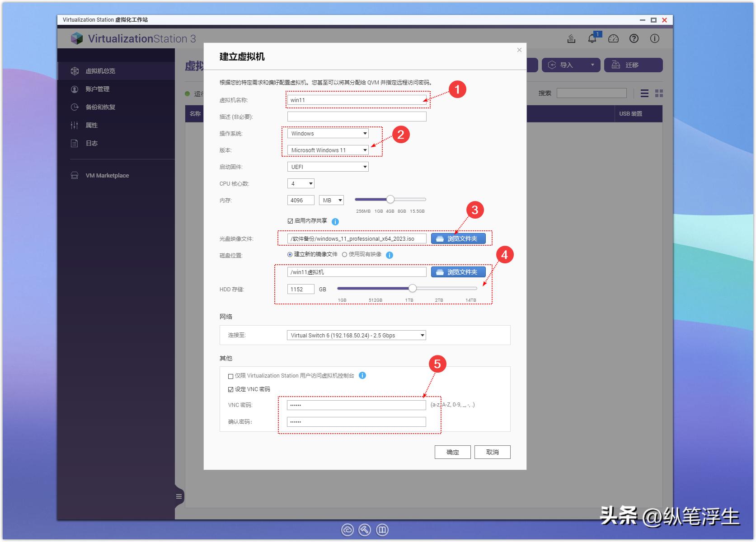
Task: Open the task queue icon in the header
Action: 571,38
